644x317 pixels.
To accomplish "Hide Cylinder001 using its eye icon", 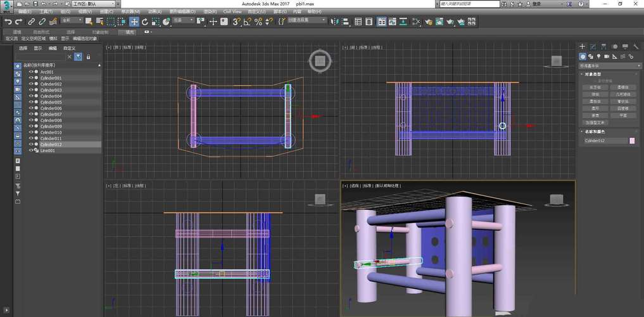I will 31,78.
